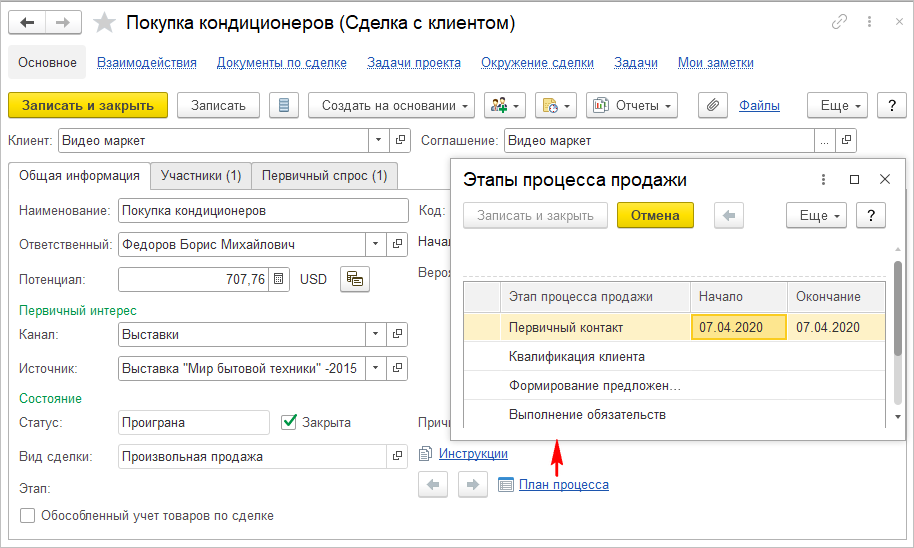Click the list icon next to Записать
The height and width of the screenshot is (548, 914).
click(x=284, y=105)
